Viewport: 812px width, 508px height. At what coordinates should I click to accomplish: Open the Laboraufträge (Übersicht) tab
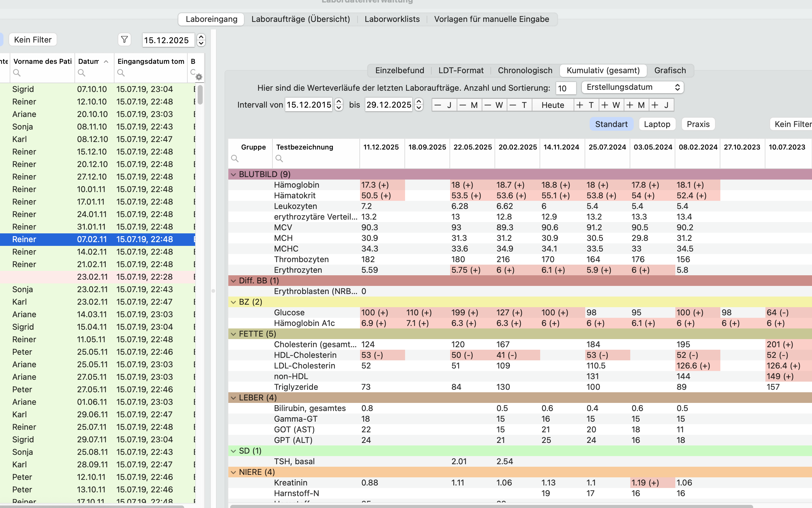click(x=301, y=19)
